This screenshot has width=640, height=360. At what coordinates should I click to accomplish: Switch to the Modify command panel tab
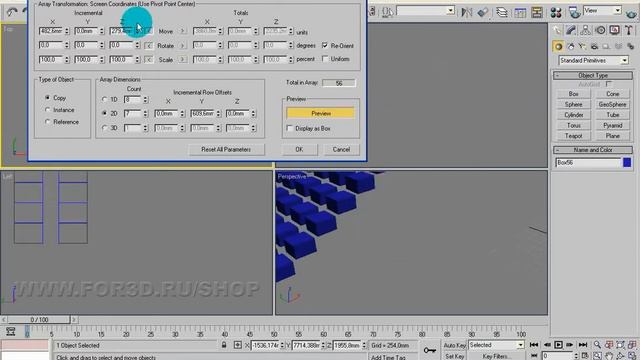pos(571,30)
